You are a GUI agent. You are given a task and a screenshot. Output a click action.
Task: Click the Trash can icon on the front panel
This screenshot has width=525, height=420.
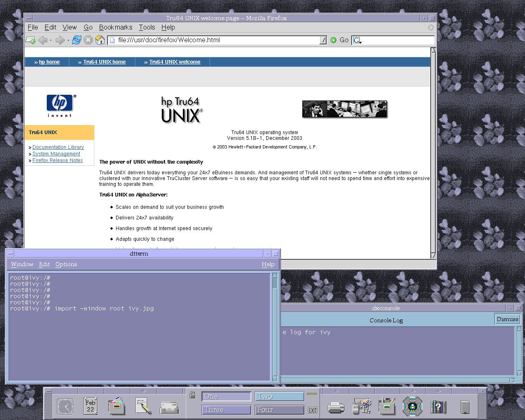point(465,407)
